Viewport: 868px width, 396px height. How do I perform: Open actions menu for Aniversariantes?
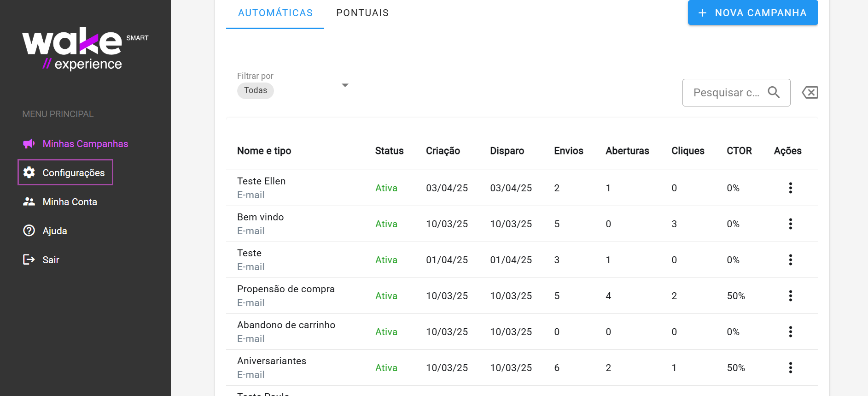(790, 367)
